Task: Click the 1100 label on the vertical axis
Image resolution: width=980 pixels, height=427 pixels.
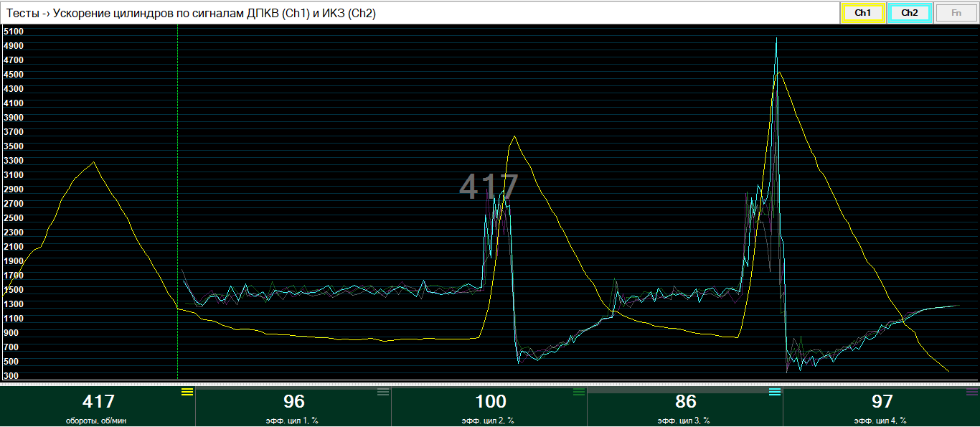Action: 14,319
